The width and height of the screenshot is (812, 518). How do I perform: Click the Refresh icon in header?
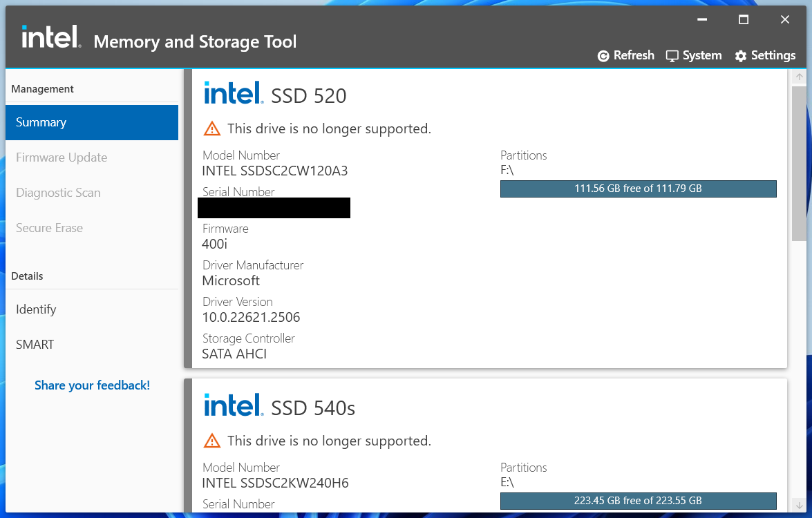coord(603,56)
